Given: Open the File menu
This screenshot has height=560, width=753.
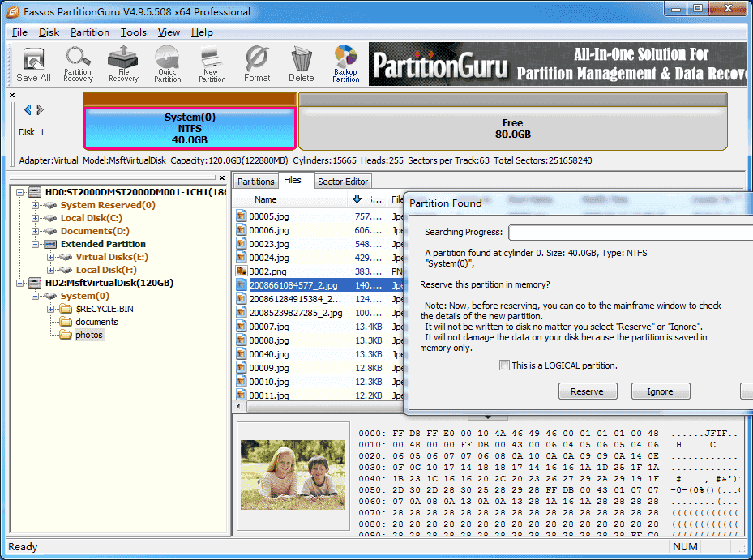Looking at the screenshot, I should [x=19, y=32].
